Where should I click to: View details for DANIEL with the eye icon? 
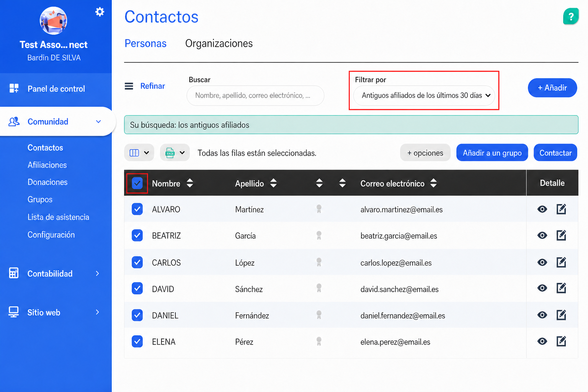tap(542, 315)
